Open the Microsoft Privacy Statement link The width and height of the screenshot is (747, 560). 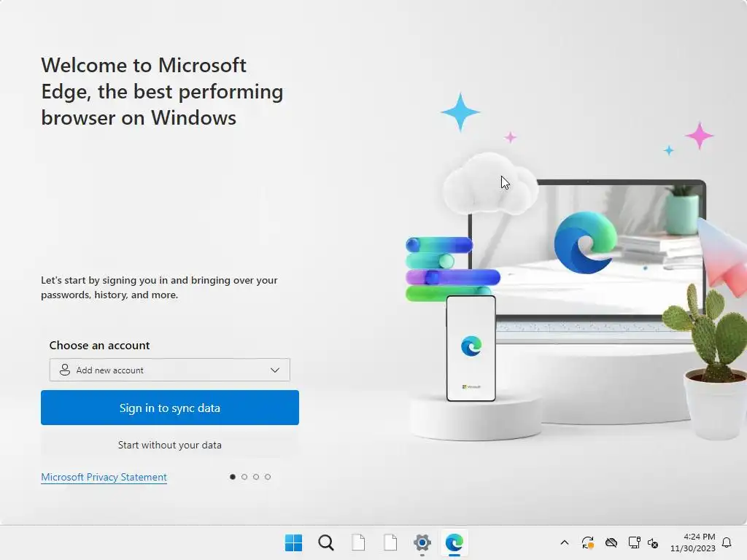click(104, 477)
